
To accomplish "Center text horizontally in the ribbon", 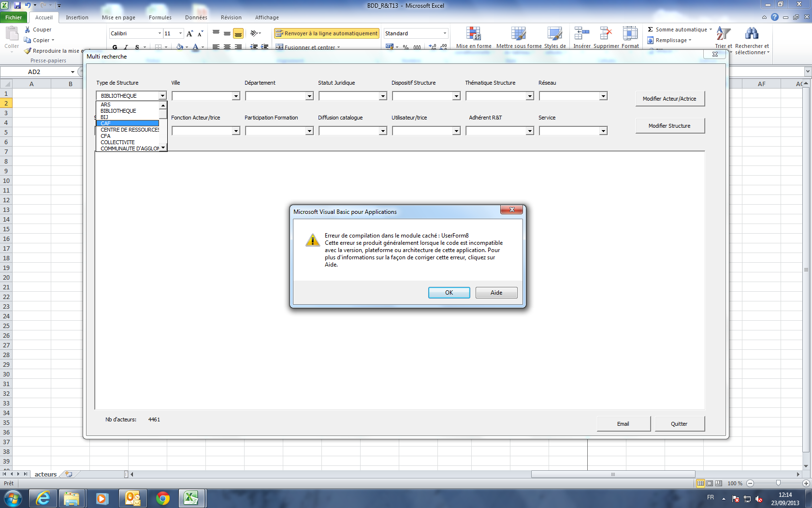I will point(227,47).
